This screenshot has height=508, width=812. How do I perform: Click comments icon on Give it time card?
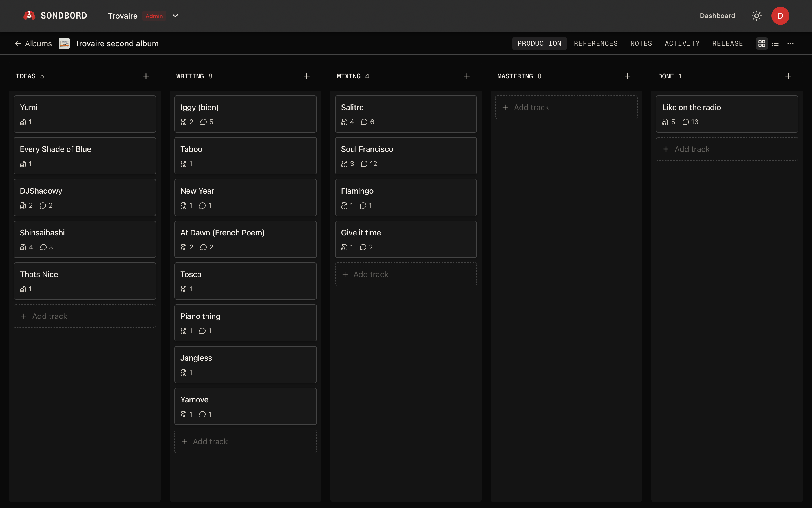[x=363, y=247]
